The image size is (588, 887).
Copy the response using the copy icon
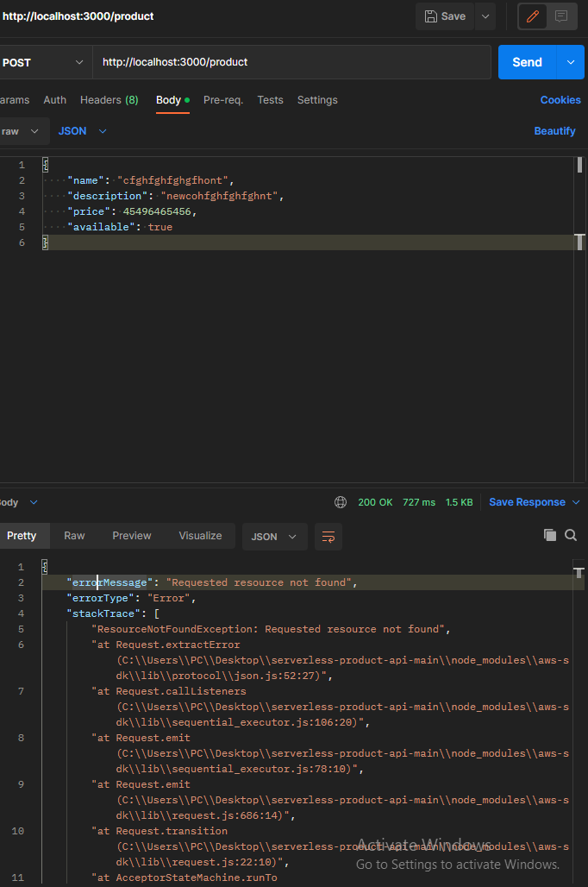549,535
